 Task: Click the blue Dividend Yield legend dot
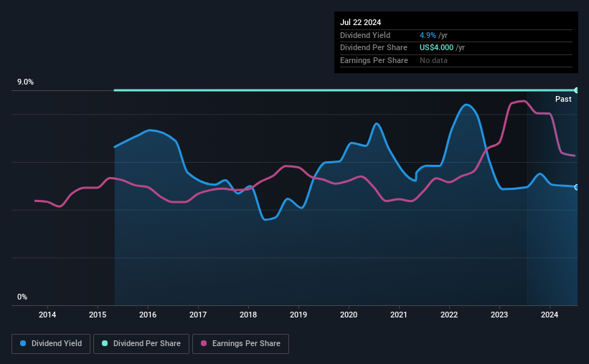tap(23, 343)
